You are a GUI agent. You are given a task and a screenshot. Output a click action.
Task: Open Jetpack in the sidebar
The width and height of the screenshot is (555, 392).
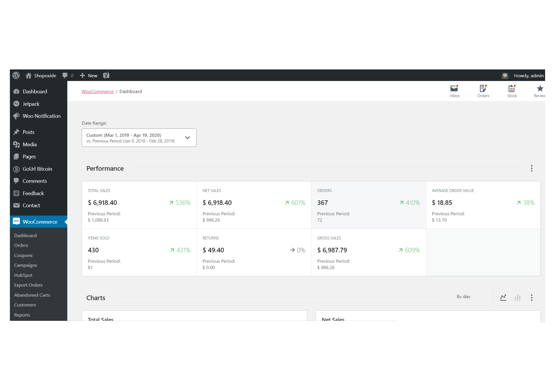click(x=31, y=104)
